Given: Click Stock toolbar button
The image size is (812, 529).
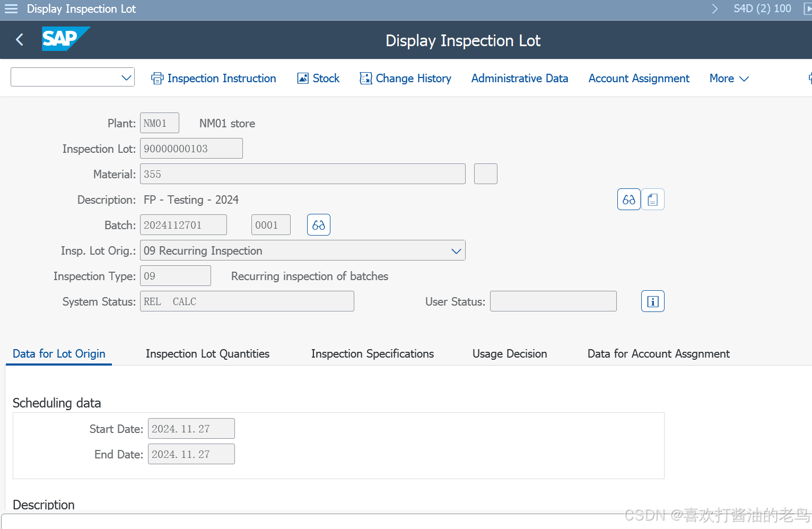Looking at the screenshot, I should (x=318, y=79).
